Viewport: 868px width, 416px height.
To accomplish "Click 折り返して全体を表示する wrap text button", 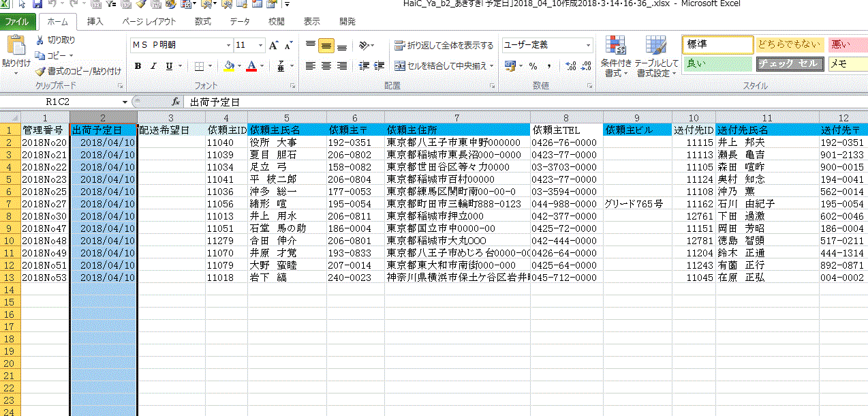I will pos(444,46).
